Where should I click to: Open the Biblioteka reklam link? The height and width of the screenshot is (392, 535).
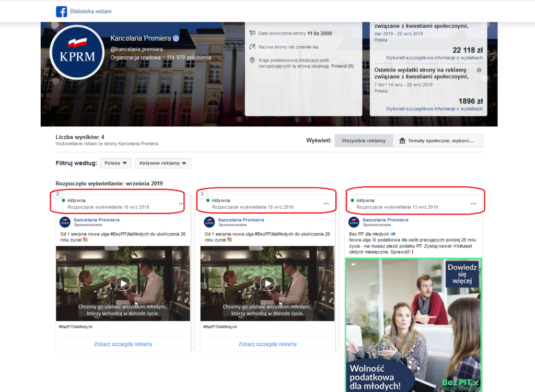click(91, 11)
